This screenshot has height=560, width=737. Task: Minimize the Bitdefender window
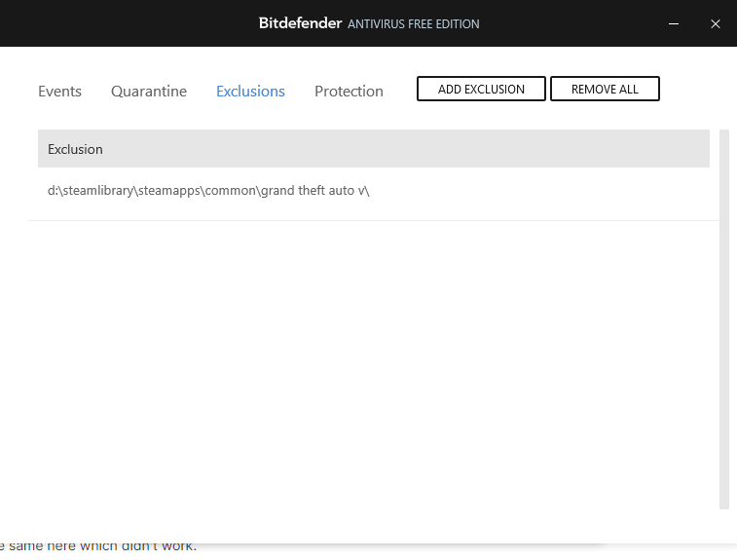(x=674, y=23)
